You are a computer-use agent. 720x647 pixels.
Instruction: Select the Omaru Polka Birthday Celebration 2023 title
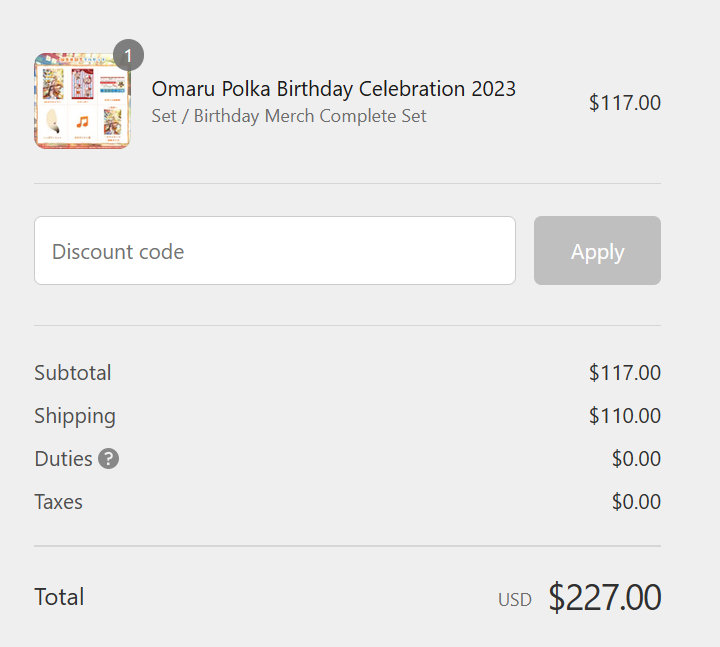334,89
